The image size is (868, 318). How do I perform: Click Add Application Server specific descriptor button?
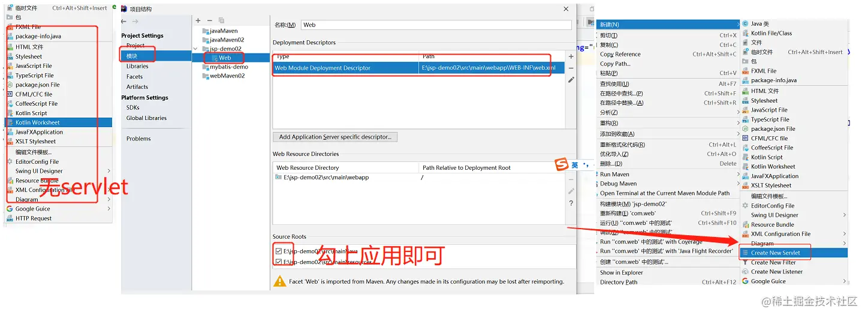[335, 137]
